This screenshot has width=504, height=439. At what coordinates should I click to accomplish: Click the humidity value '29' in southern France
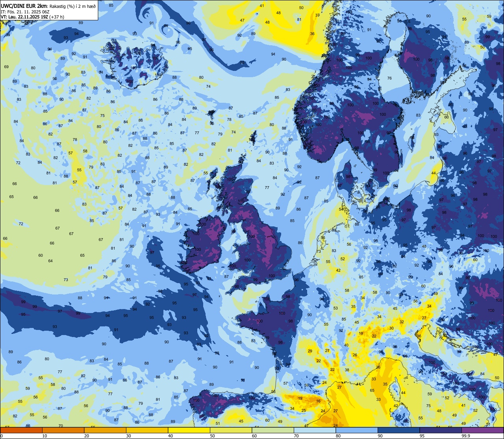coord(310,351)
